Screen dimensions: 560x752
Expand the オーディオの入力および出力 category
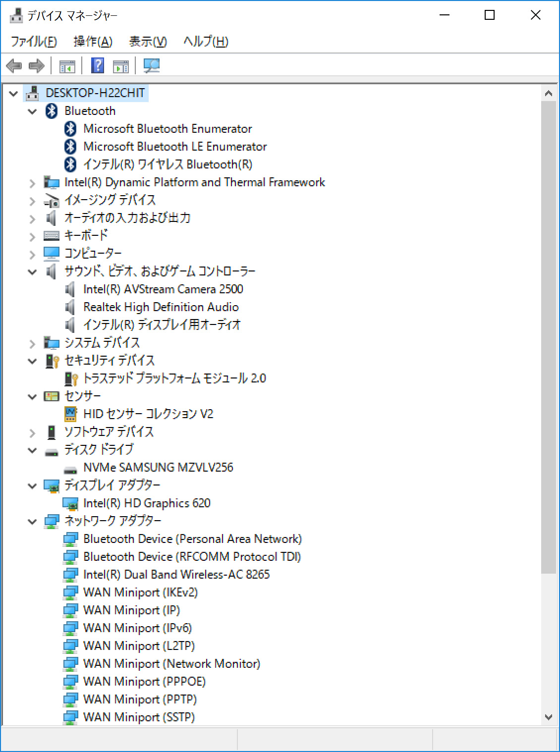coord(32,219)
